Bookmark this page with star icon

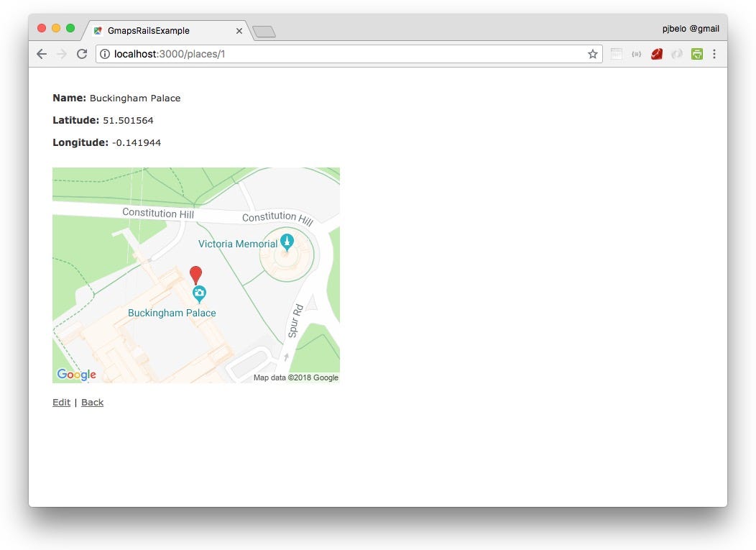(593, 54)
